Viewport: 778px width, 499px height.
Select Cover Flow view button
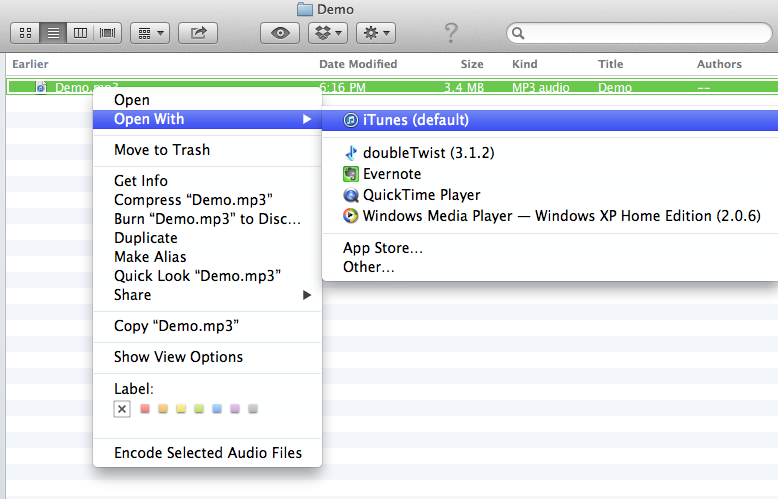click(107, 33)
